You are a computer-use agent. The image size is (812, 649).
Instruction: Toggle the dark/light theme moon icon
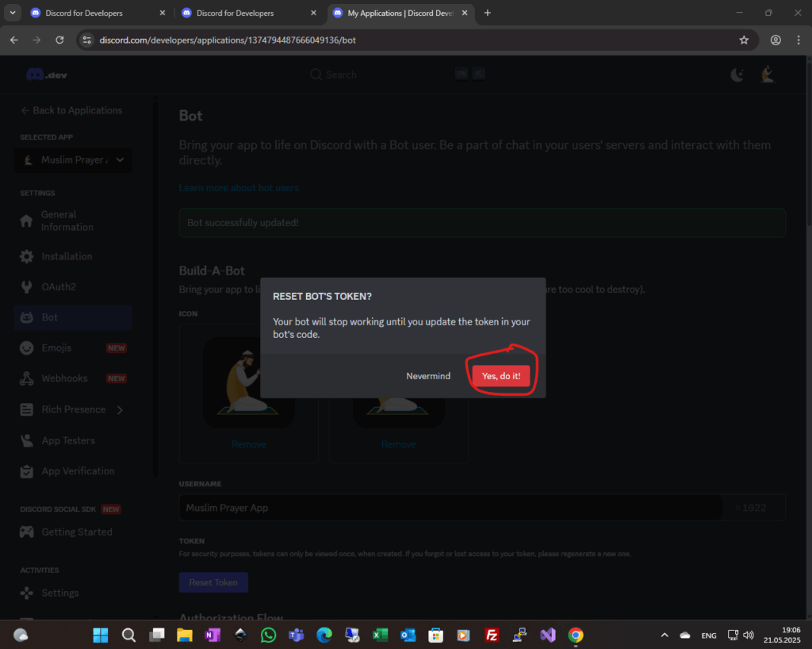point(737,75)
